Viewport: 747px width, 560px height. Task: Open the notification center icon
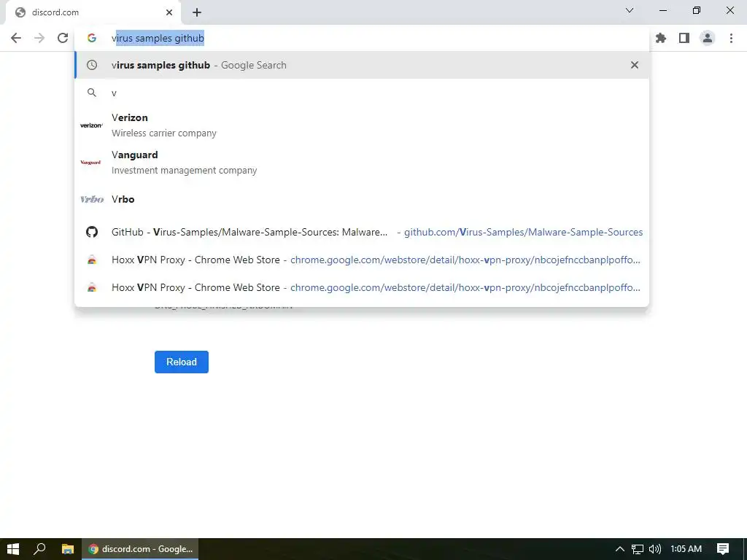723,549
